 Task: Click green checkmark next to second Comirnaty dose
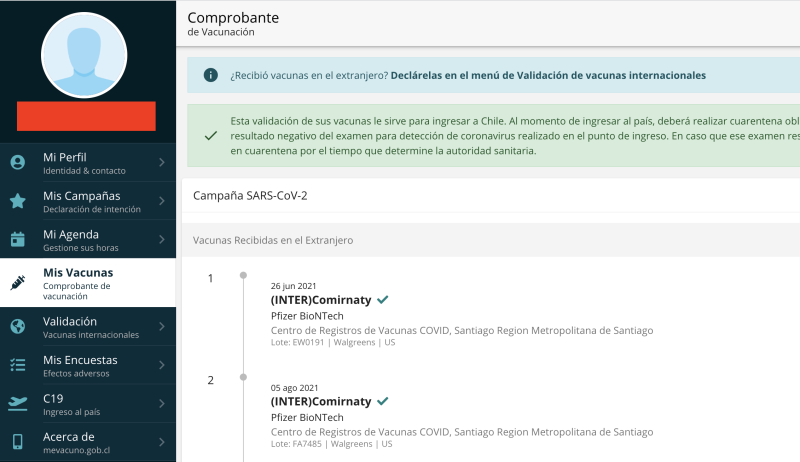pos(383,401)
